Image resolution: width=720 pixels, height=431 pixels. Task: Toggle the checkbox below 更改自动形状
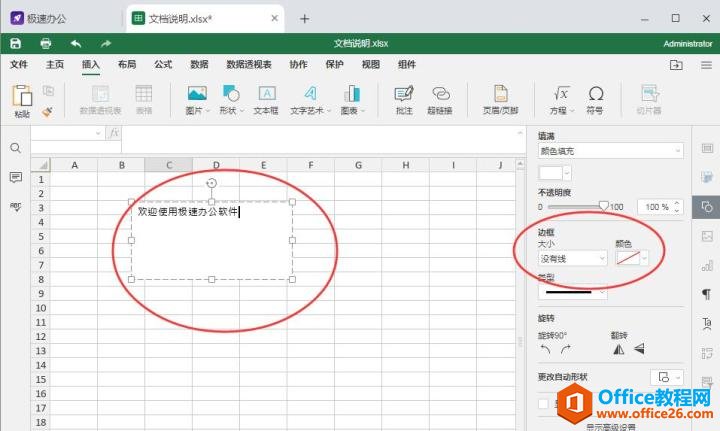[x=543, y=404]
